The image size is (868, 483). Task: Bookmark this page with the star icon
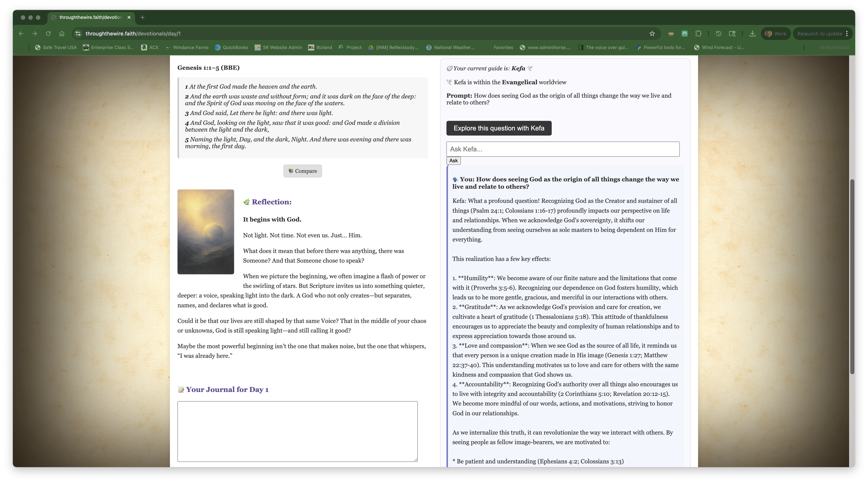(x=652, y=34)
